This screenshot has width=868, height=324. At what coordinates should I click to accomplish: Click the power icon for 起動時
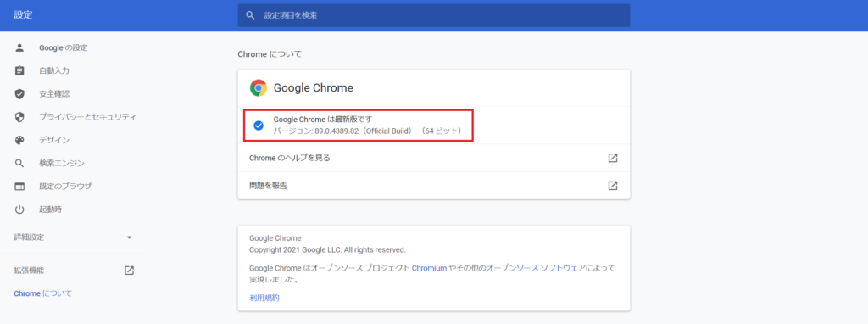coord(19,209)
